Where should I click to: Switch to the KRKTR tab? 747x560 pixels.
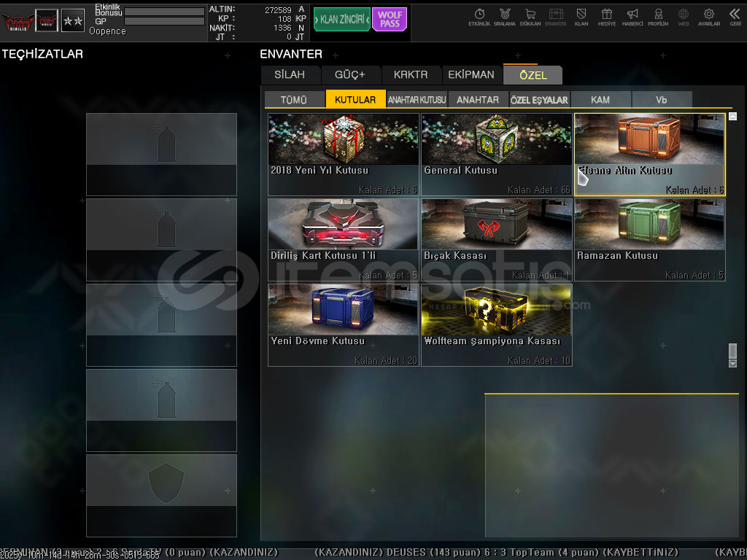[x=411, y=75]
